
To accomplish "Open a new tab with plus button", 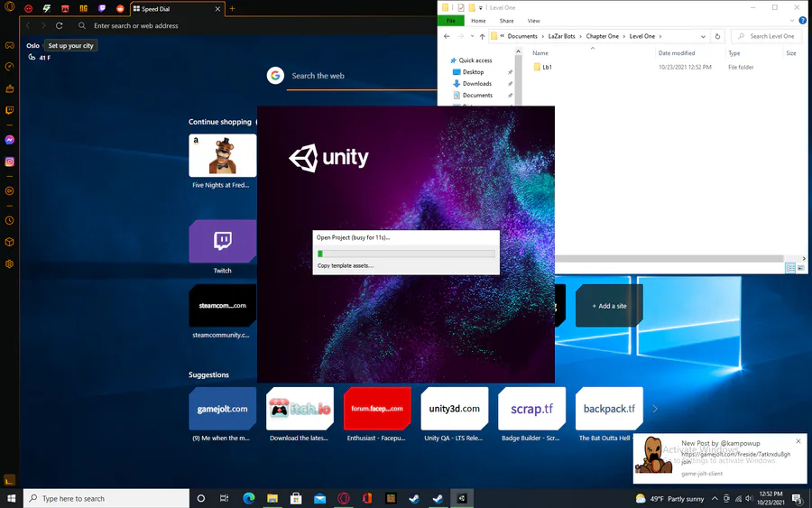I will pyautogui.click(x=232, y=9).
